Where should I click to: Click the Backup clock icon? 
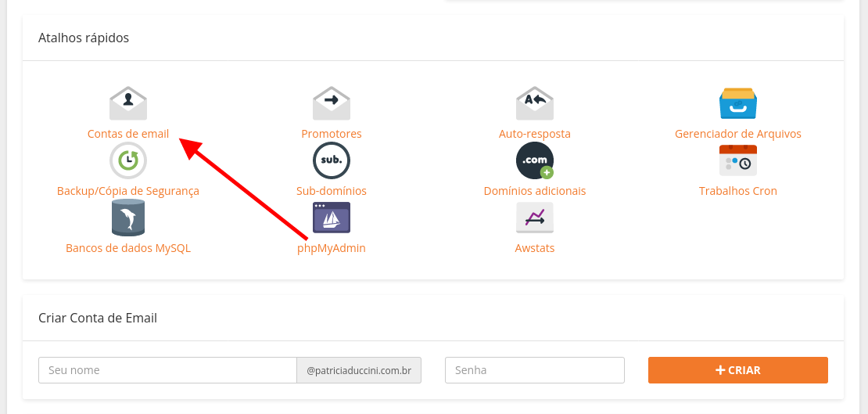(128, 160)
